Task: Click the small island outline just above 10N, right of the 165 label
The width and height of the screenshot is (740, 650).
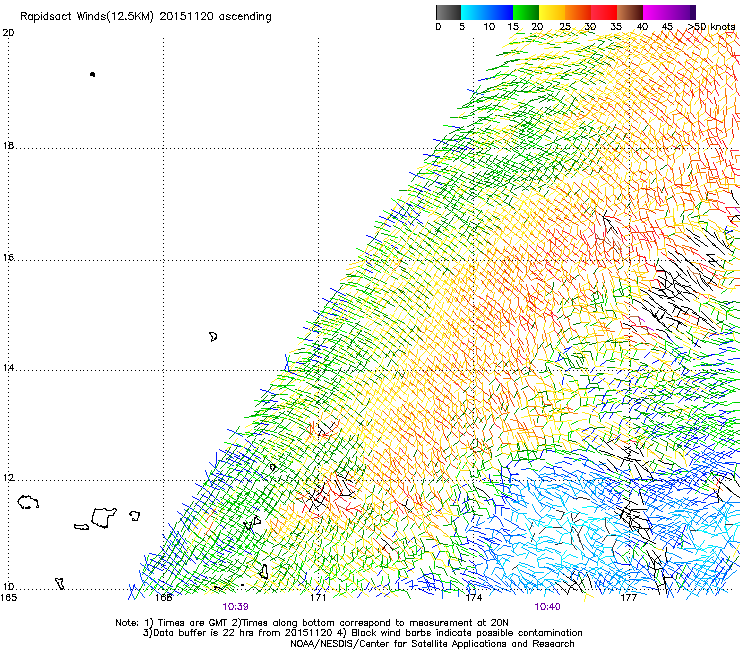Action: (x=60, y=583)
